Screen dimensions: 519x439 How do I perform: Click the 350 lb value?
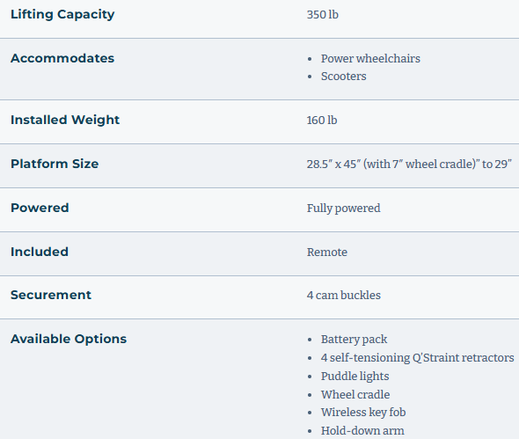tap(322, 15)
